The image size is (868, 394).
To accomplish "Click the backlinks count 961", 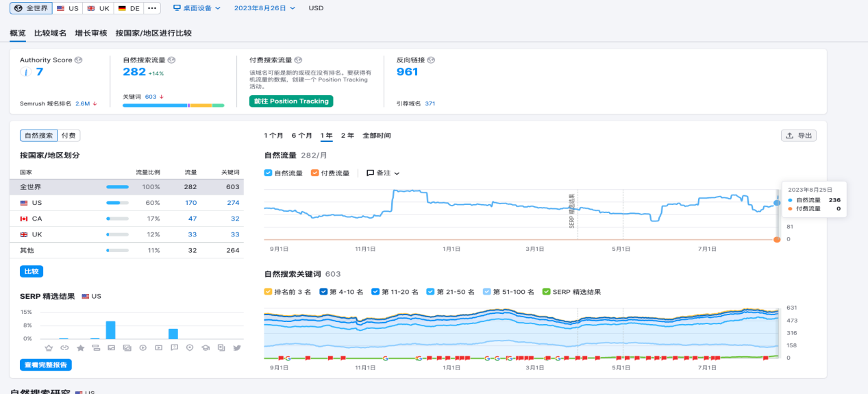I will click(x=408, y=72).
